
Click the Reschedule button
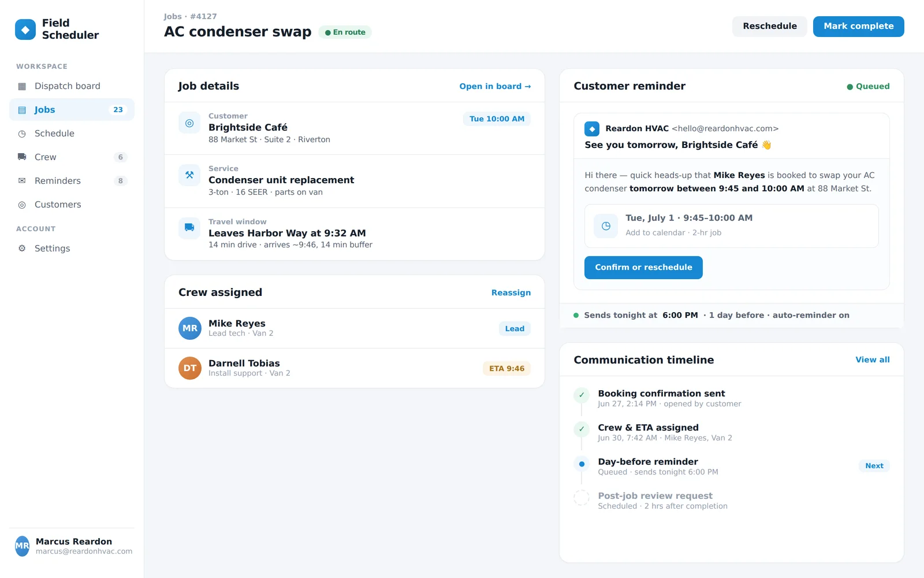click(770, 27)
